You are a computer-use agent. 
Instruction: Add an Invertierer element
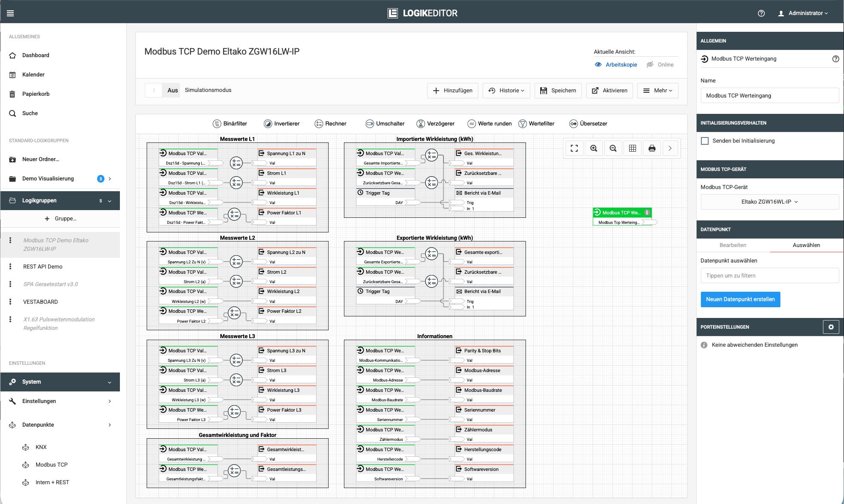281,124
